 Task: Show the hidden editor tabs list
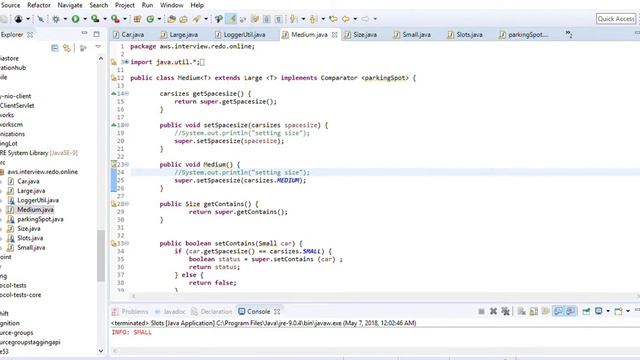(x=569, y=35)
